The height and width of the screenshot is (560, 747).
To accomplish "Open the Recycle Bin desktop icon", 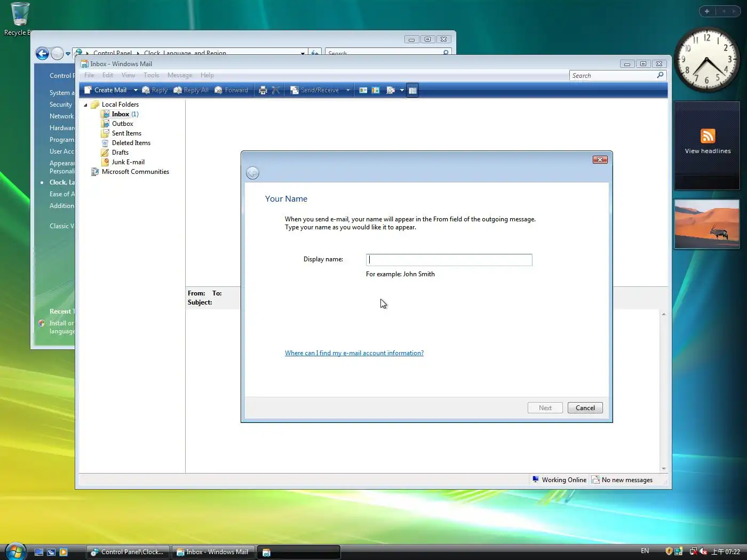I will [x=19, y=20].
